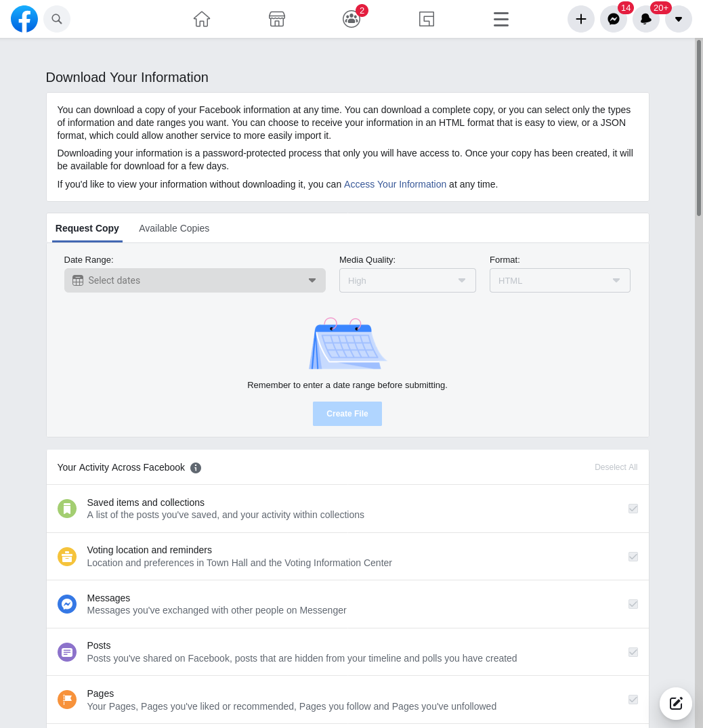Screen dimensions: 703x728
Task: Open the Format HTML dropdown
Action: pos(559,280)
